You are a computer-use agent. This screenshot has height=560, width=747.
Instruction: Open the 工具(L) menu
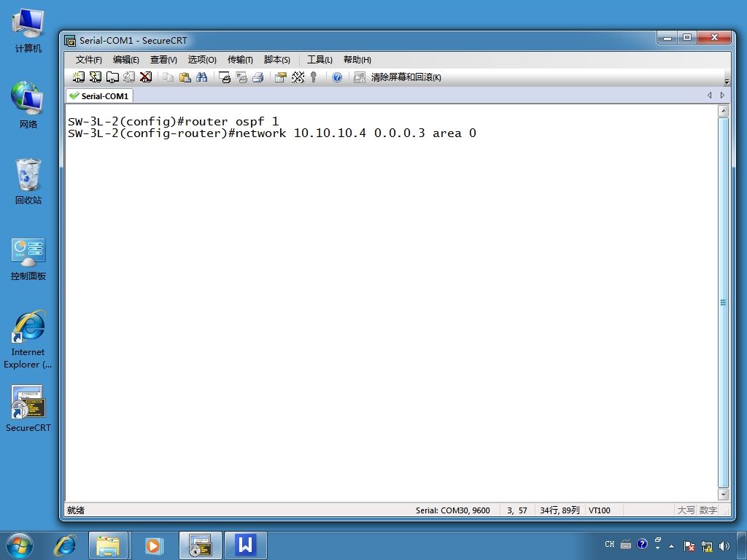click(x=320, y=60)
